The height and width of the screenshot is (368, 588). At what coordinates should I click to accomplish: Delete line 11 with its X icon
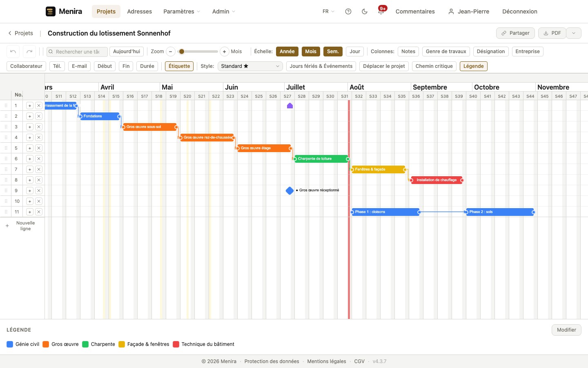click(x=39, y=212)
